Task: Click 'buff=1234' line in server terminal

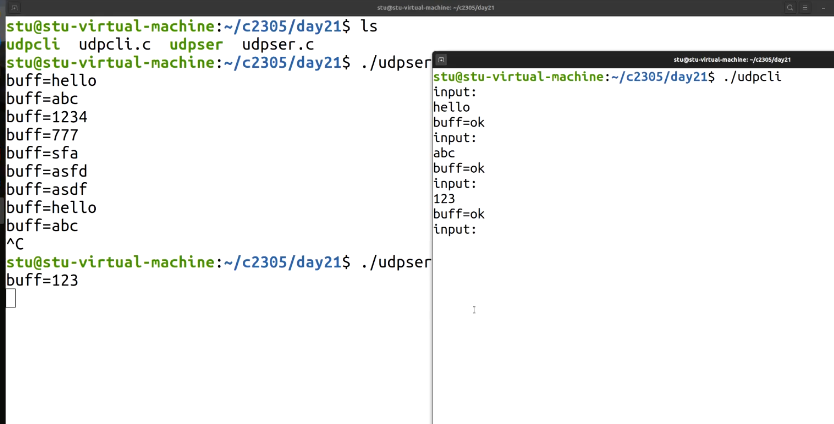Action: (47, 117)
